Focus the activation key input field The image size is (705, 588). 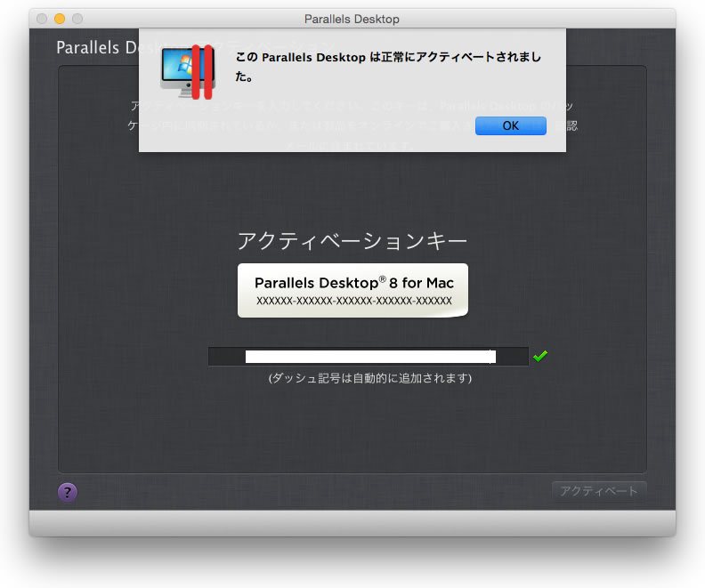(x=369, y=356)
